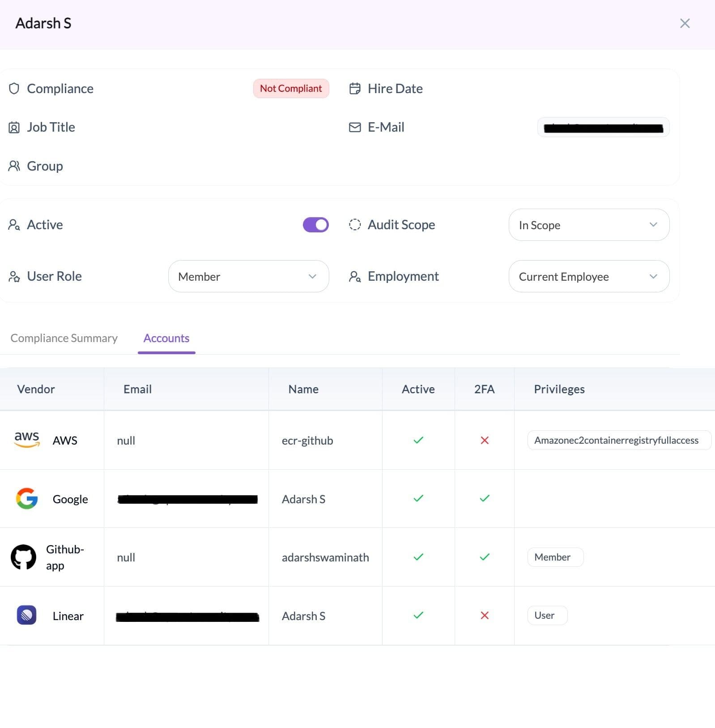This screenshot has width=715, height=728.
Task: Click the Google logo icon
Action: point(27,499)
